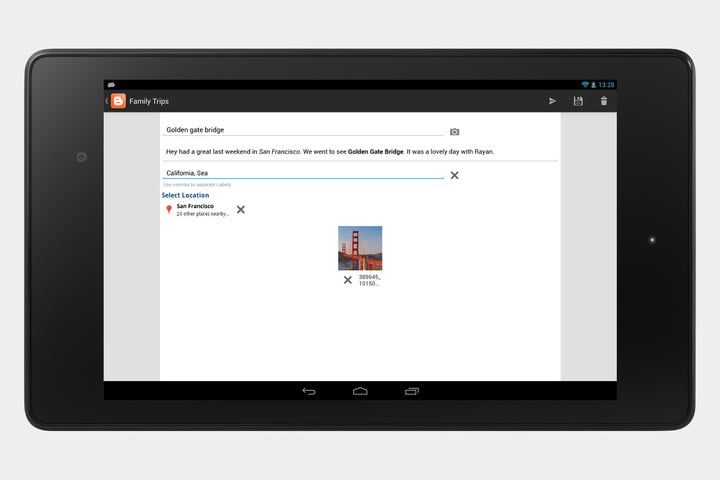Screen dimensions: 720x480
Task: Click into the post body text
Action: (330, 152)
